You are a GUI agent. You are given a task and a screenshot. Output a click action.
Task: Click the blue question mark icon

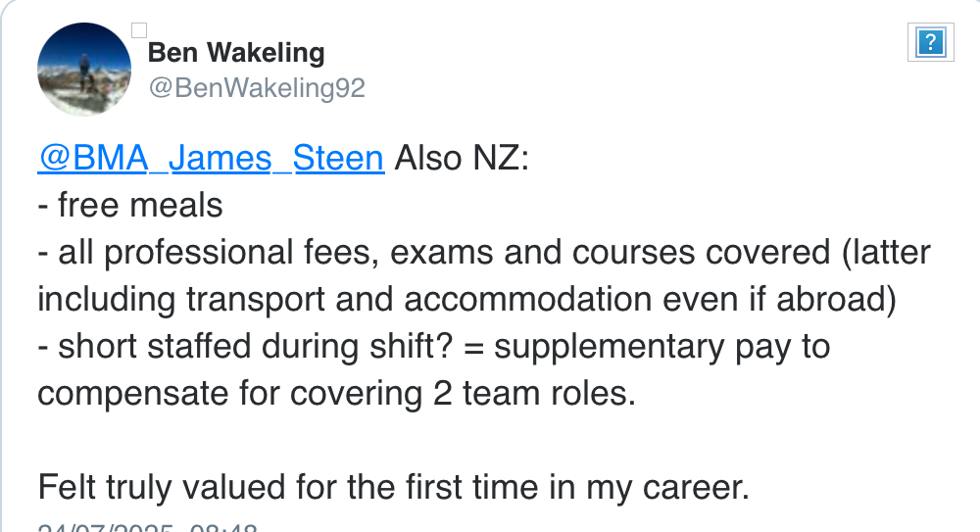click(931, 42)
